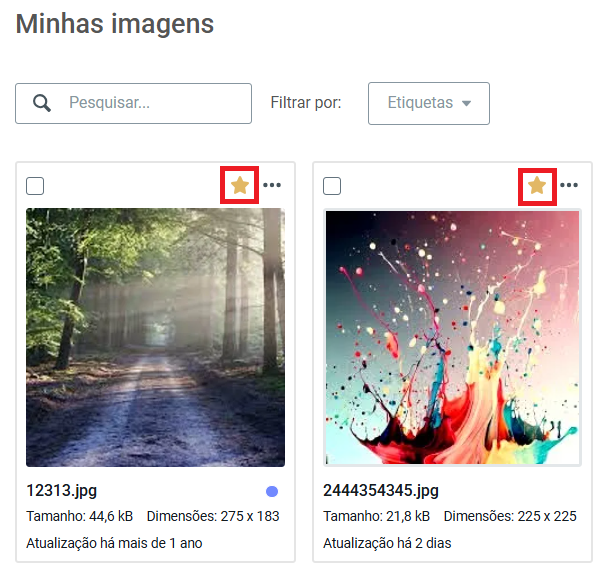Screen dimensions: 608x577
Task: Tick the checkbox on the 2444354345.jpg card
Action: pyautogui.click(x=332, y=186)
